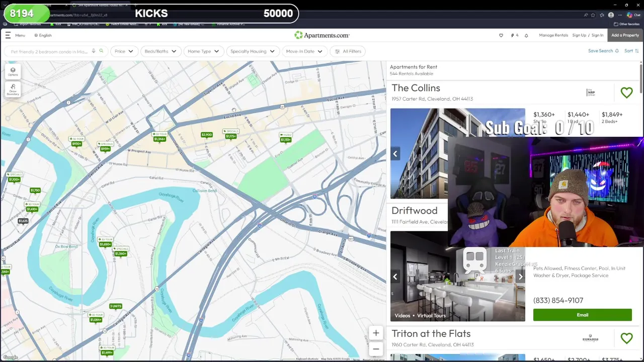
Task: Click the Sign Up link
Action: click(579, 35)
